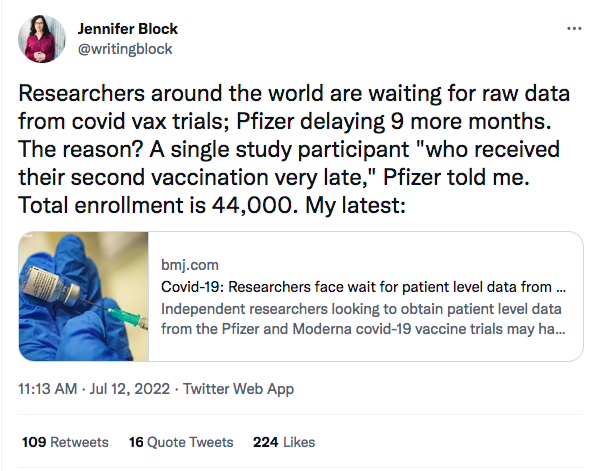Screen dimensions: 600x471
Task: Open the Covid-19 Researchers face wait headline
Action: click(x=363, y=287)
